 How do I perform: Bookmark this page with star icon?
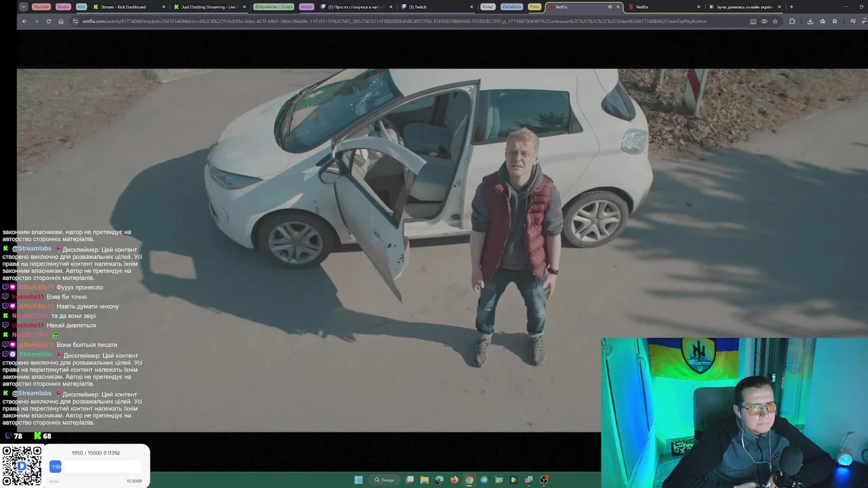tap(775, 21)
